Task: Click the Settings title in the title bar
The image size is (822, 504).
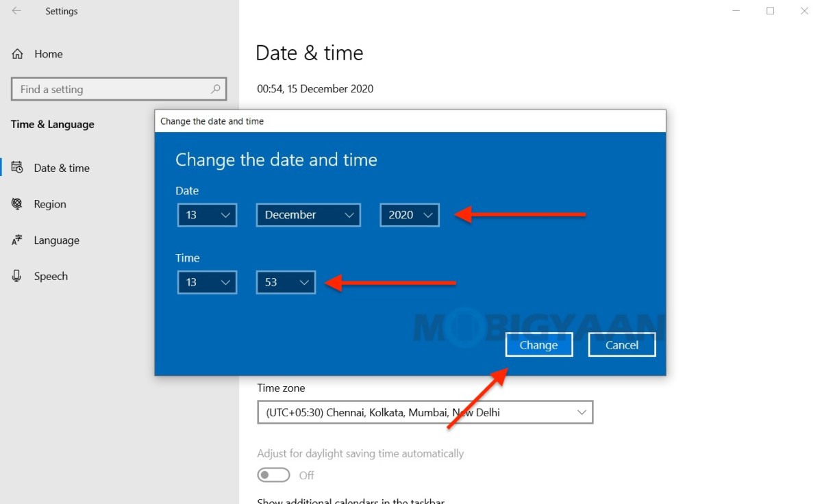Action: (61, 11)
